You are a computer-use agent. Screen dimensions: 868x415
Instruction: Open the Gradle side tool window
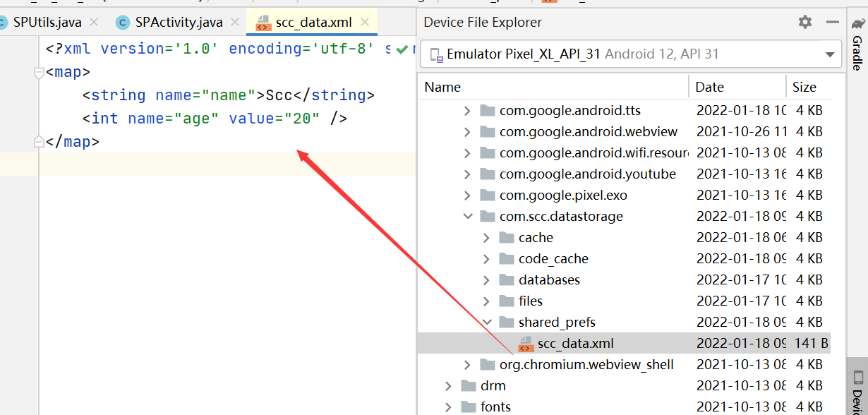tap(857, 44)
